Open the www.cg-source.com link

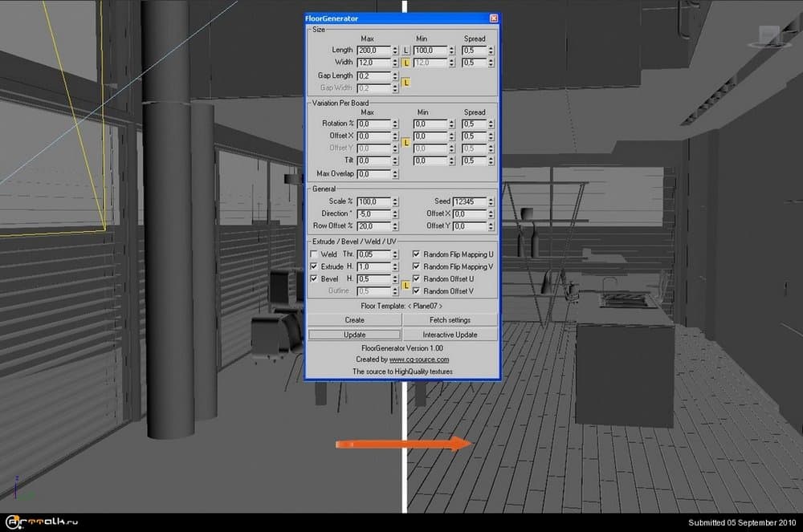[418, 359]
